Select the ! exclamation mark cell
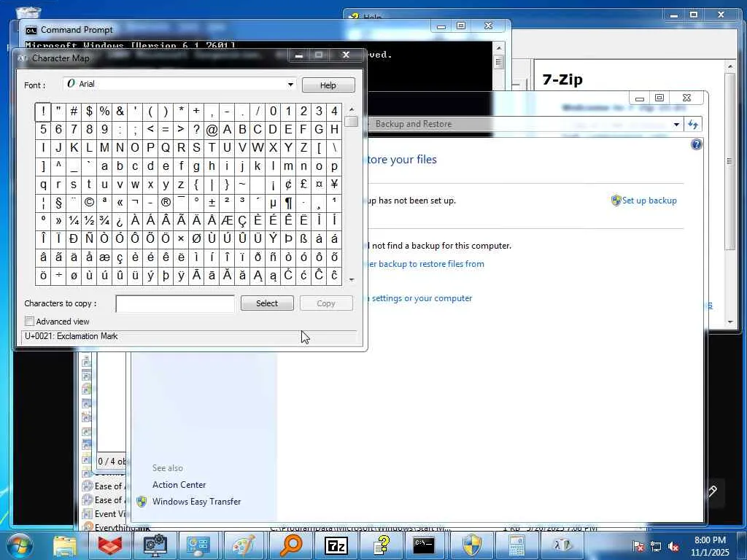 [x=43, y=111]
